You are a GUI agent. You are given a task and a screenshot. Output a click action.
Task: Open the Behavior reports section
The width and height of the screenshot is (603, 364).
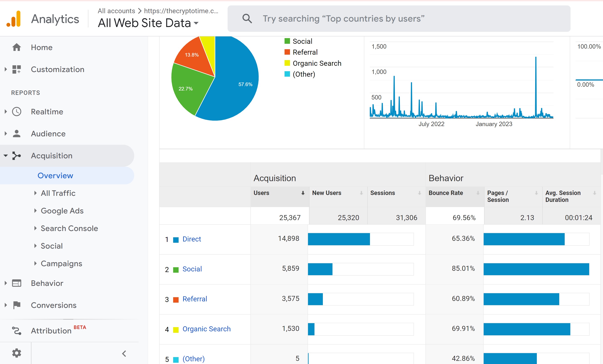point(47,283)
